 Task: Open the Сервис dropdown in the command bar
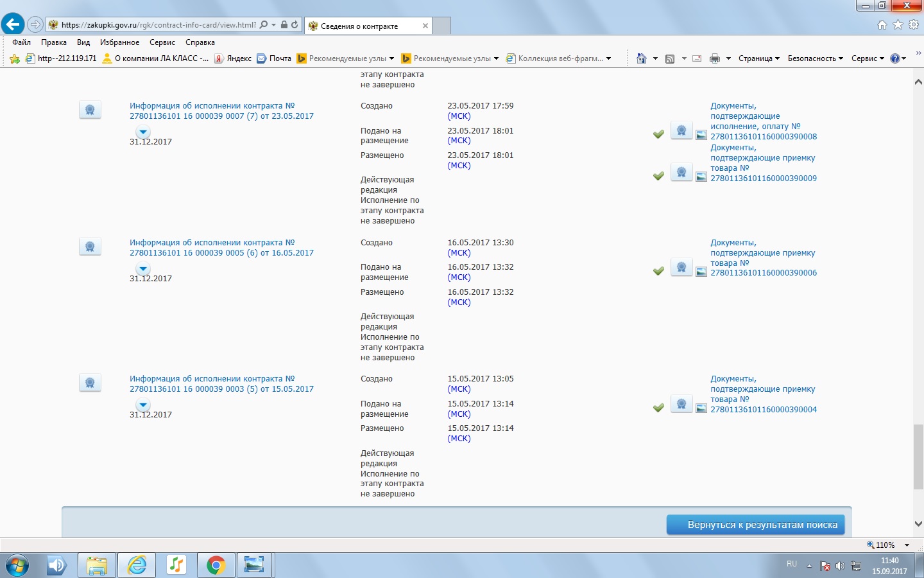pyautogui.click(x=868, y=58)
